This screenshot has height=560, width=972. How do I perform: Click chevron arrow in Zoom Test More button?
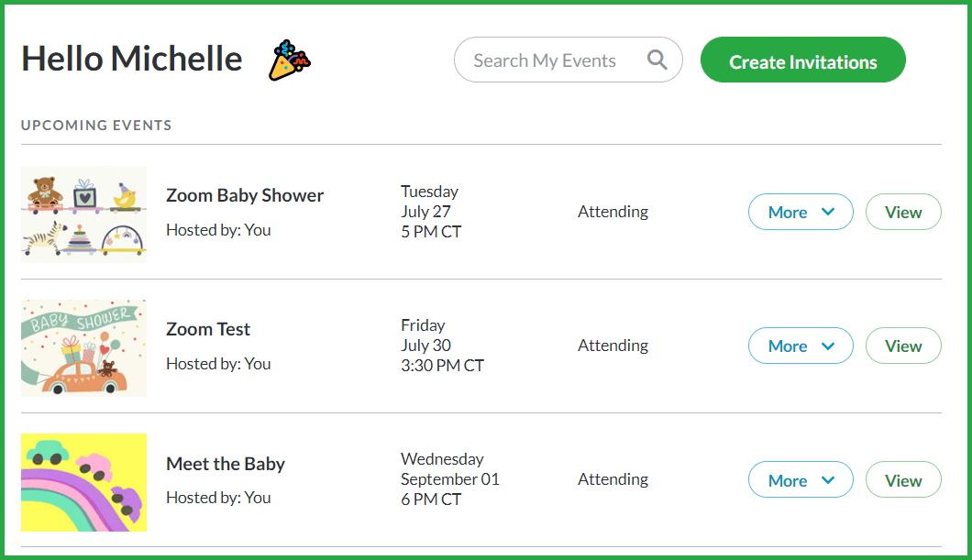click(827, 346)
